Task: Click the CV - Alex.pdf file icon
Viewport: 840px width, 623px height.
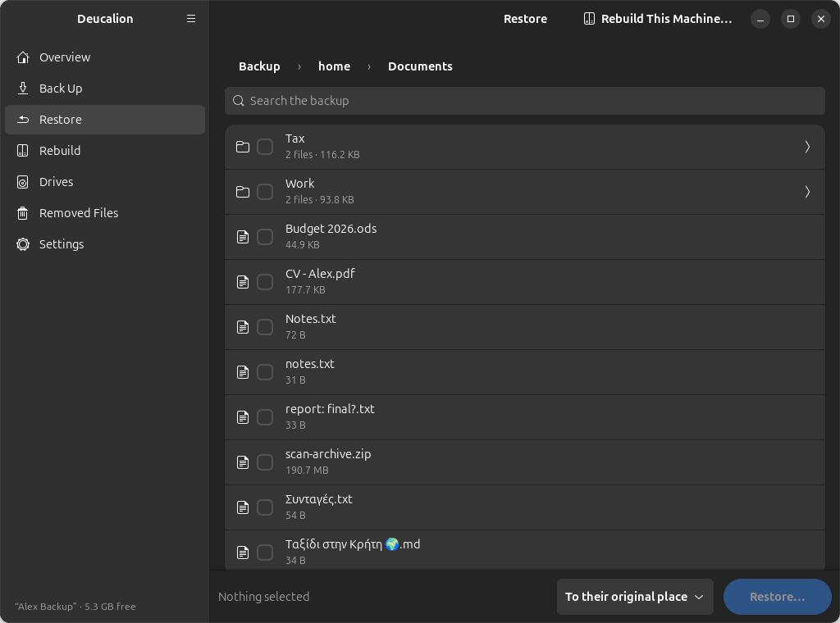Action: 243,282
